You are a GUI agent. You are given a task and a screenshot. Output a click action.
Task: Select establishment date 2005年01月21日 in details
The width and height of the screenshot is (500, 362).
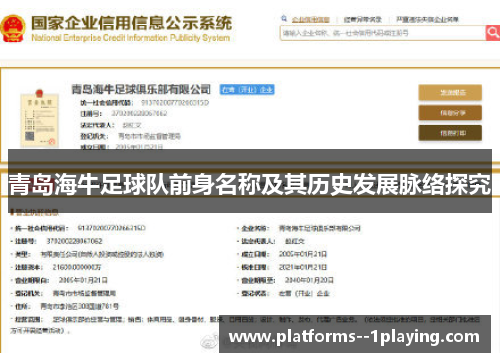click(x=303, y=254)
